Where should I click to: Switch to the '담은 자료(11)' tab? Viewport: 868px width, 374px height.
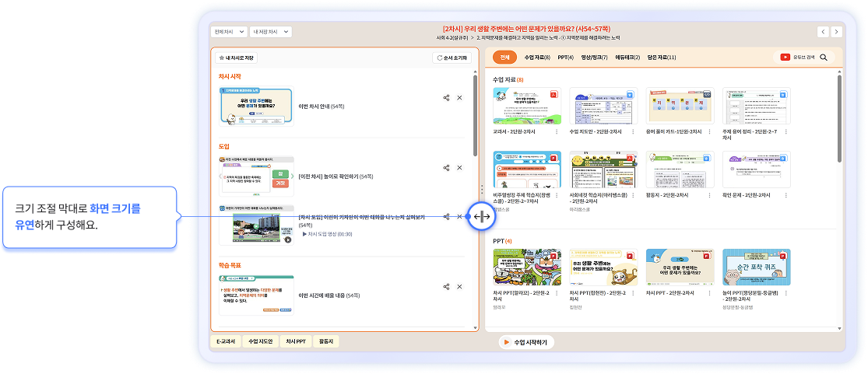point(662,57)
